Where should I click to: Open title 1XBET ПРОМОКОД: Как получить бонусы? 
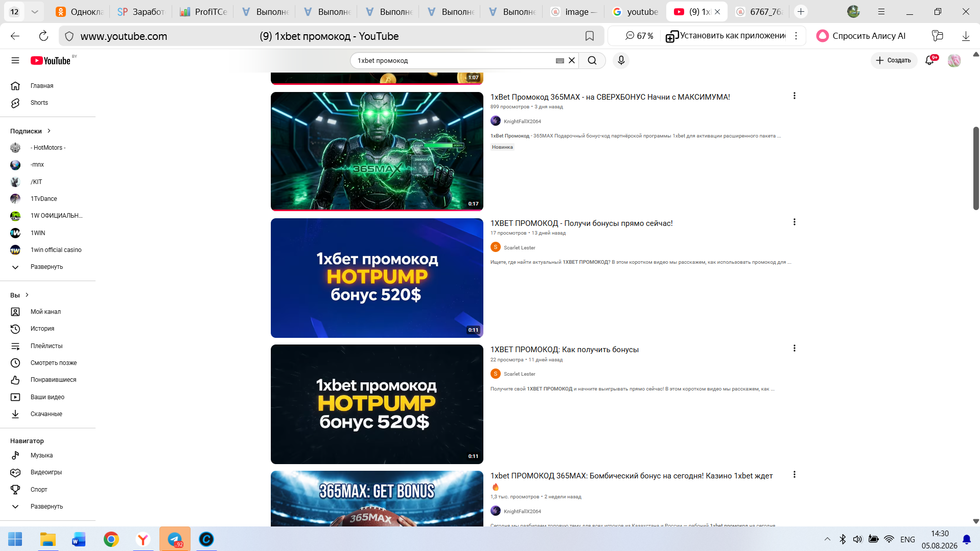[x=565, y=350]
